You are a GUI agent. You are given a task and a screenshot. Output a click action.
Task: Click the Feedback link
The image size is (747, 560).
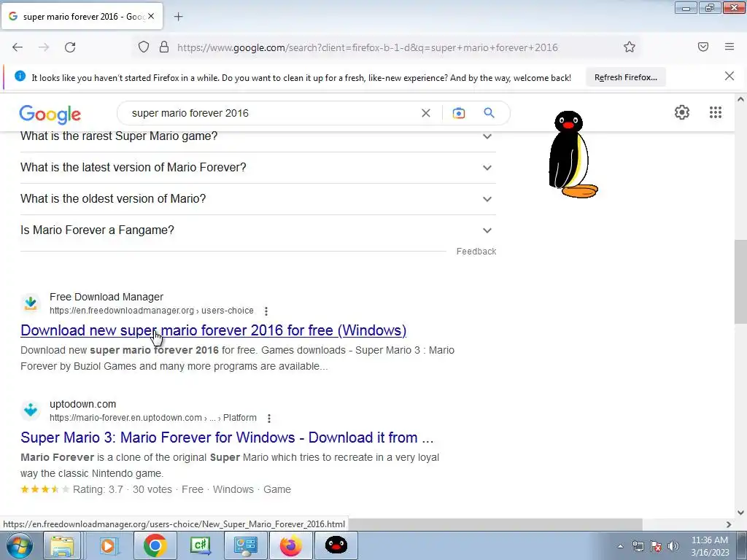tap(476, 252)
